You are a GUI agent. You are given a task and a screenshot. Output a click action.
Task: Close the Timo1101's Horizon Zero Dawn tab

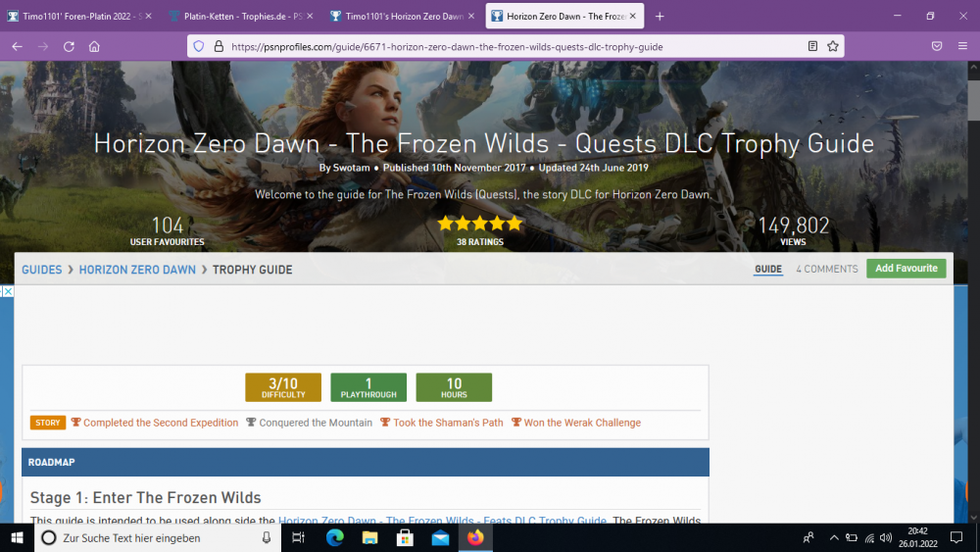(x=471, y=17)
